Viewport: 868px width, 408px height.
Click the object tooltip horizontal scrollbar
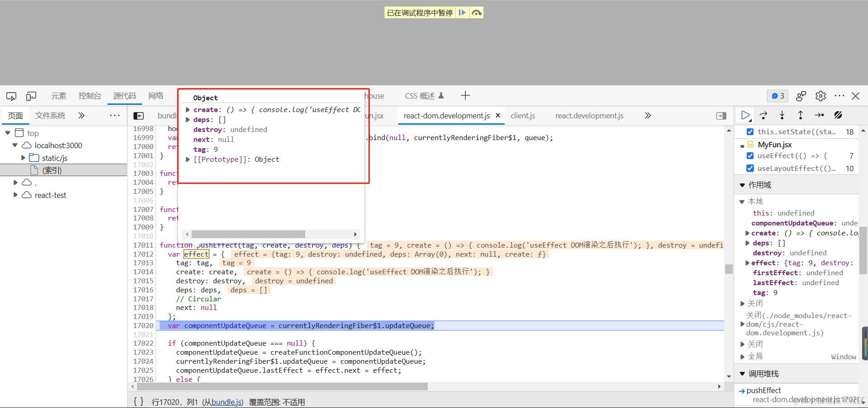point(248,234)
